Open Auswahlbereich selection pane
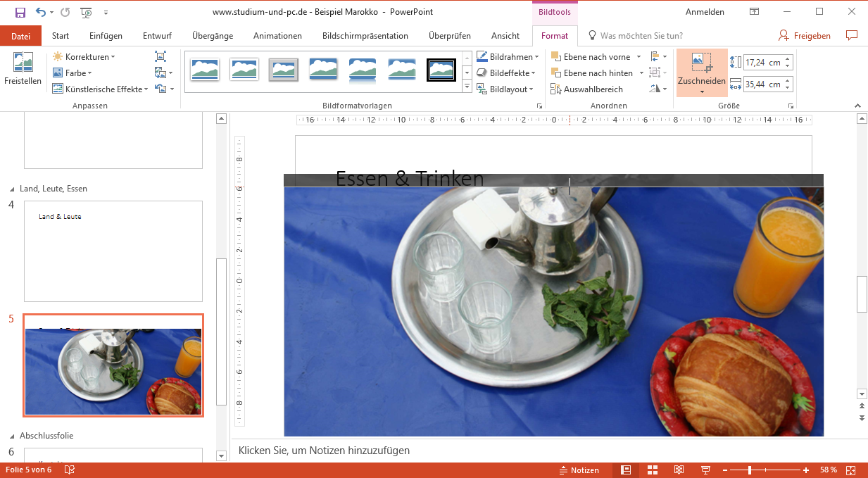 pos(588,89)
